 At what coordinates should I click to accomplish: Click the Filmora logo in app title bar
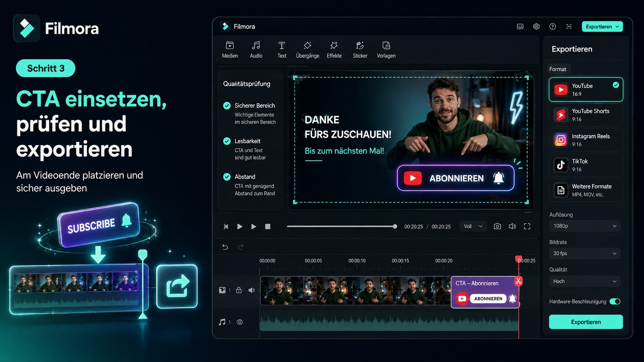click(225, 26)
